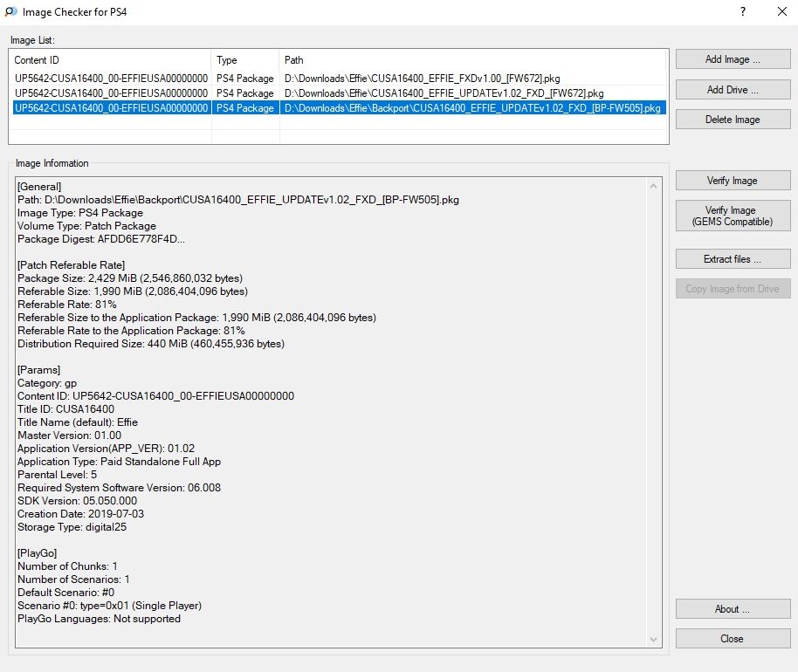
Task: Click the 'Storage Type: digital25' line
Action: point(72,527)
